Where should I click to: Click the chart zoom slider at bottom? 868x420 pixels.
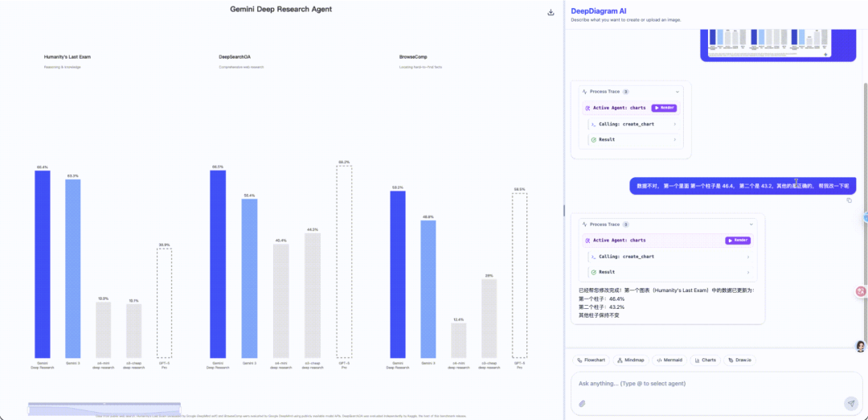(x=104, y=406)
